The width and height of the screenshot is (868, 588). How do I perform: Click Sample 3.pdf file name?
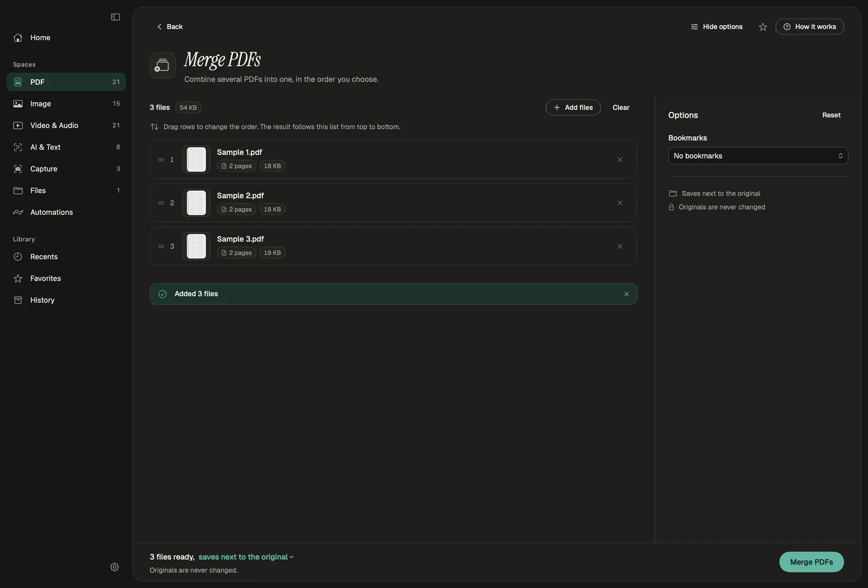(x=240, y=239)
